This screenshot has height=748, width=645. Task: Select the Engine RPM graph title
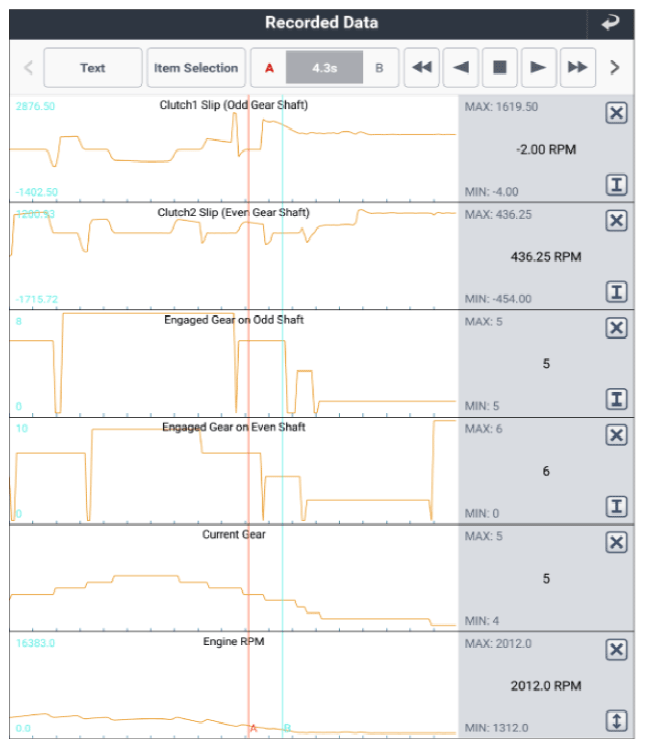[234, 642]
